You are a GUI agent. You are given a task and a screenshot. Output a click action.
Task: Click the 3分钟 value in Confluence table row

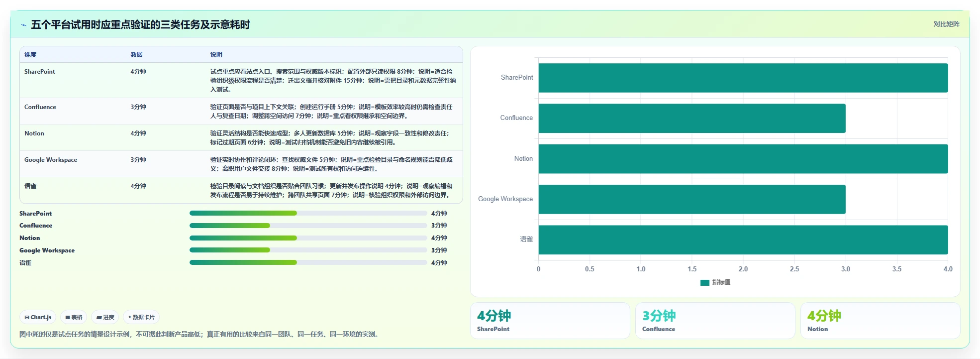(x=138, y=107)
